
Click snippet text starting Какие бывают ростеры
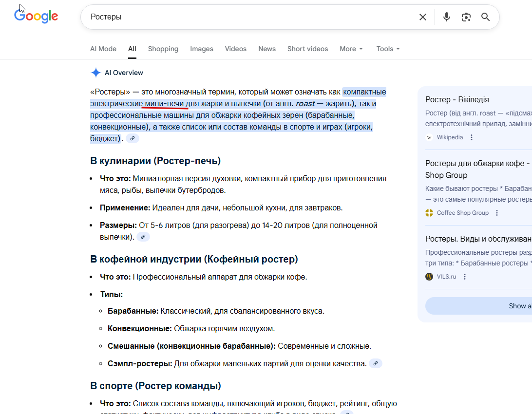click(x=478, y=194)
